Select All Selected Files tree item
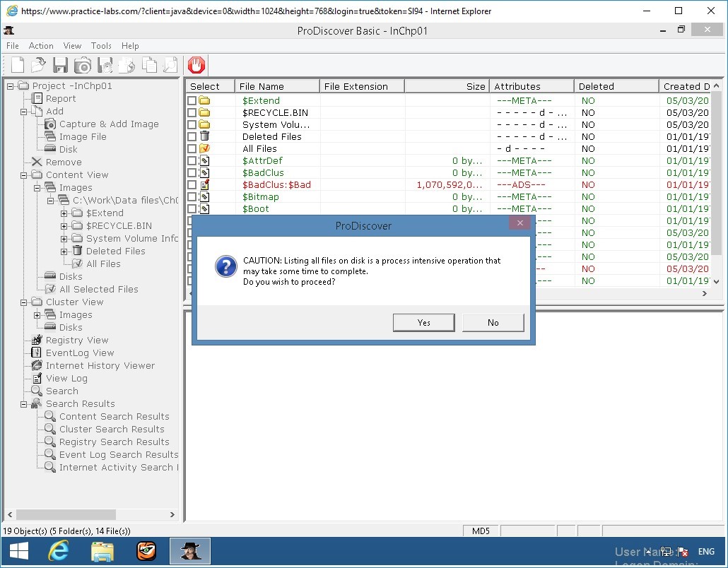This screenshot has width=728, height=568. 98,289
